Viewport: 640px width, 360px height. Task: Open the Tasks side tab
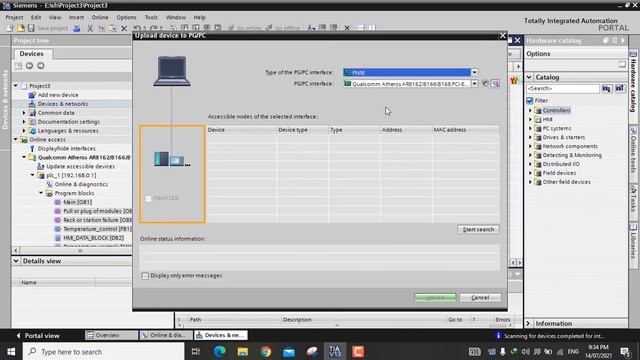[633, 199]
